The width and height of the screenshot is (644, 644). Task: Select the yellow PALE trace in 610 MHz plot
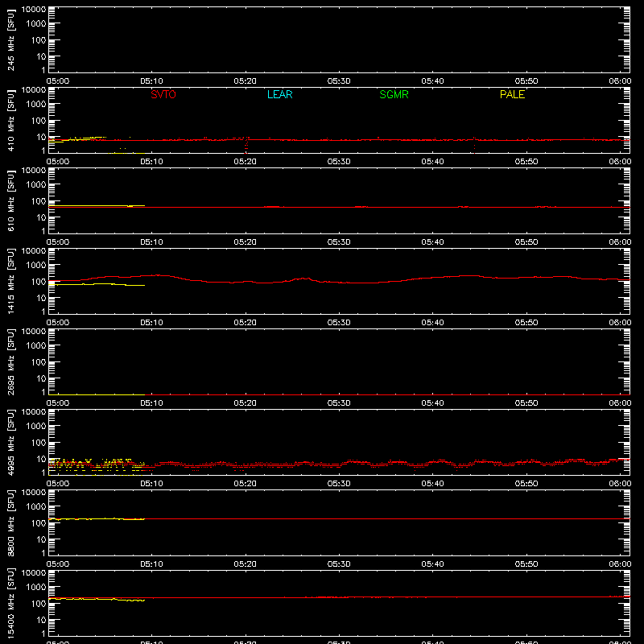tap(97, 205)
